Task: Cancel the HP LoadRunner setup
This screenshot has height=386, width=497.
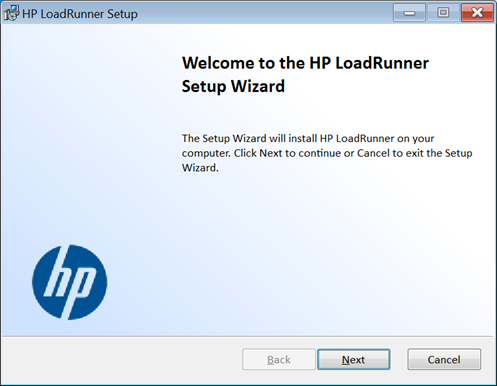Action: [x=444, y=359]
